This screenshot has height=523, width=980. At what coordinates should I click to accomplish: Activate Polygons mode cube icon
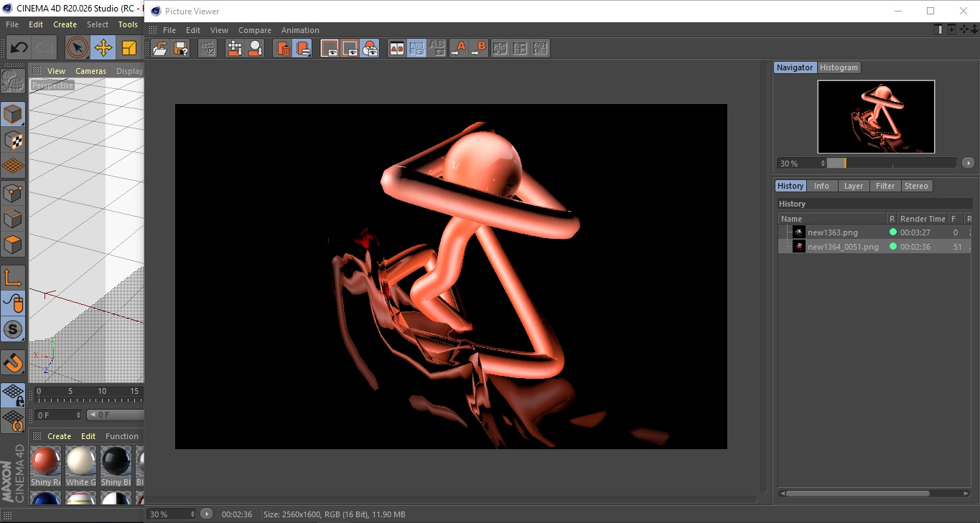pos(13,244)
